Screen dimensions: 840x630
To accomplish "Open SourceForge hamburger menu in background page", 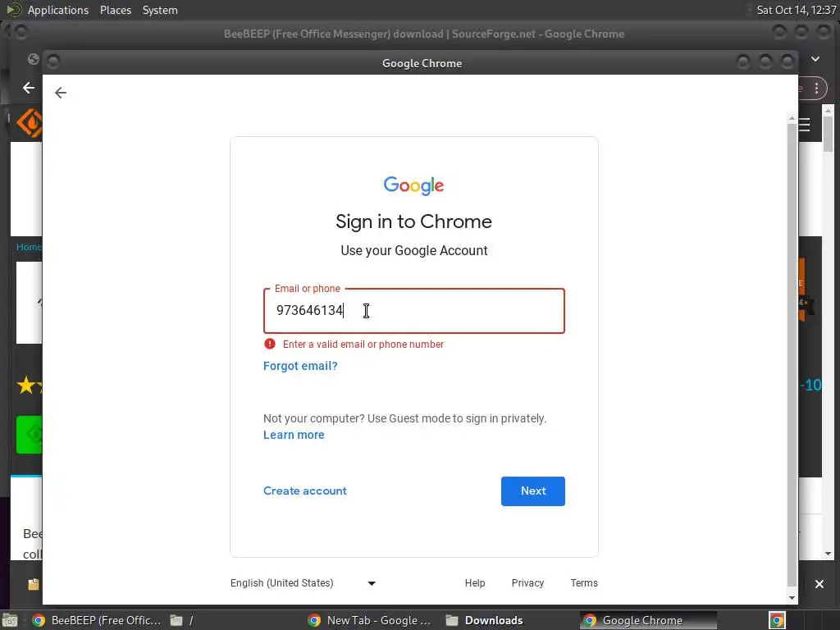I will (x=805, y=126).
